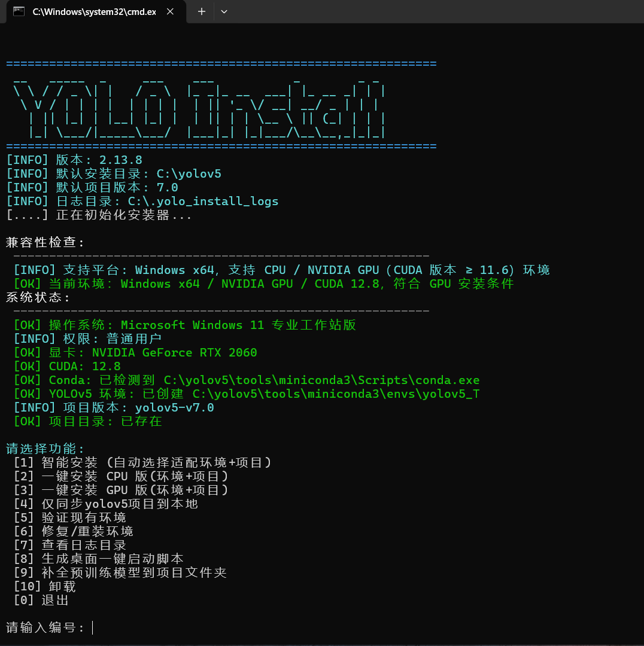Click the 'YOLOv5 环境: 已创建' line

pos(247,394)
